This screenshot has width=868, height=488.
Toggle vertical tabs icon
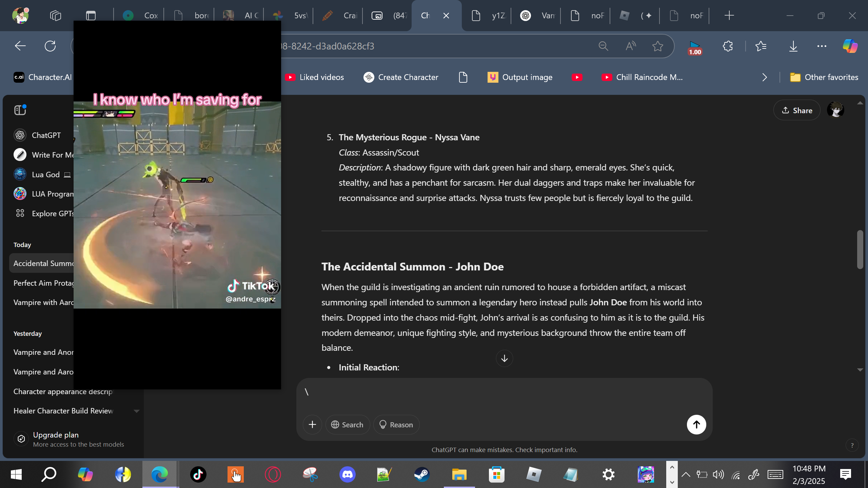(91, 16)
